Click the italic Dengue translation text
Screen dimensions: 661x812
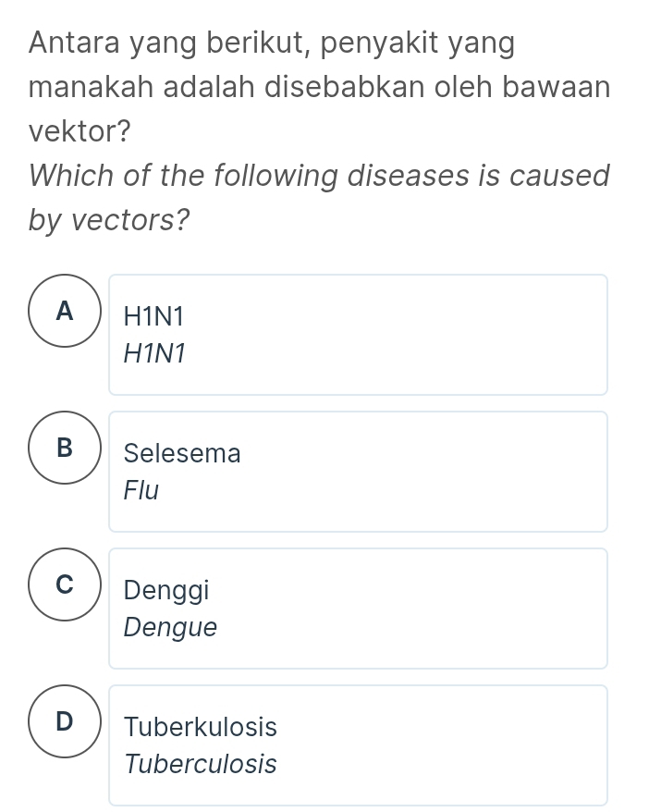coord(170,628)
